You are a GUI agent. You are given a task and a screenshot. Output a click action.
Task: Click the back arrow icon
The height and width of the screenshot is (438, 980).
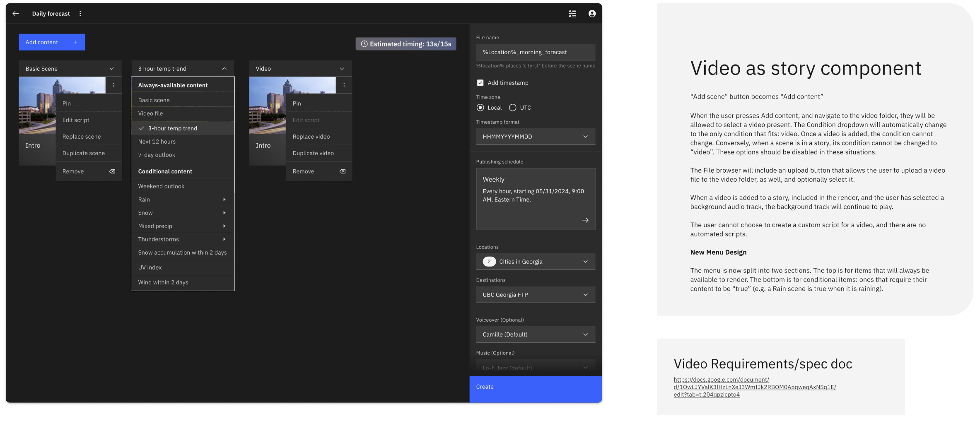(16, 14)
